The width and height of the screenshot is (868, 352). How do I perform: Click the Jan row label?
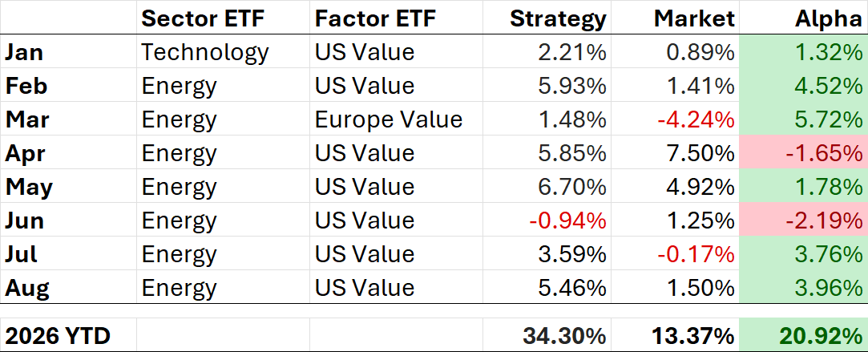click(24, 52)
